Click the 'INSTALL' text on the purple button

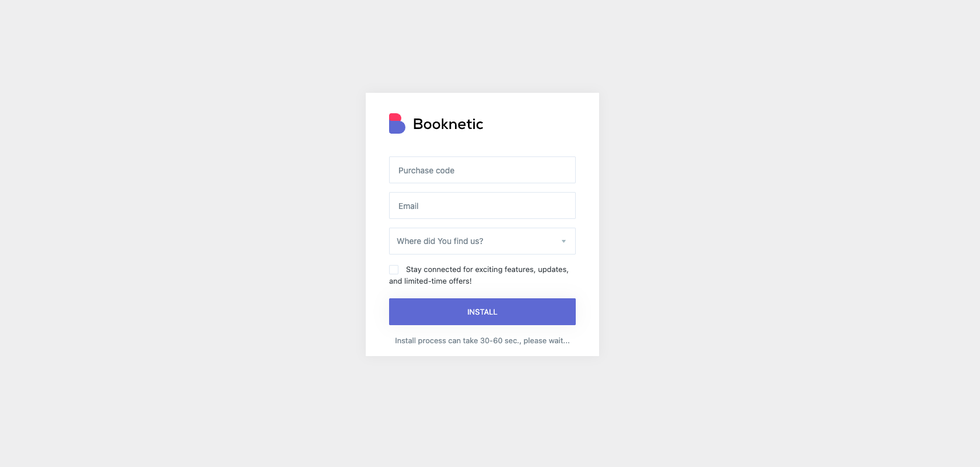coord(482,312)
